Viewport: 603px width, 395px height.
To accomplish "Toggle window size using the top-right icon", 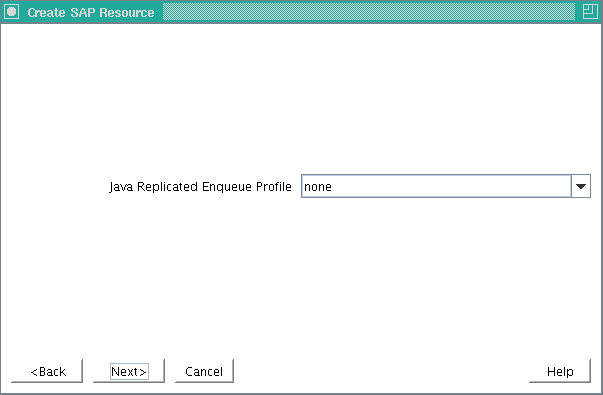I will tap(590, 12).
